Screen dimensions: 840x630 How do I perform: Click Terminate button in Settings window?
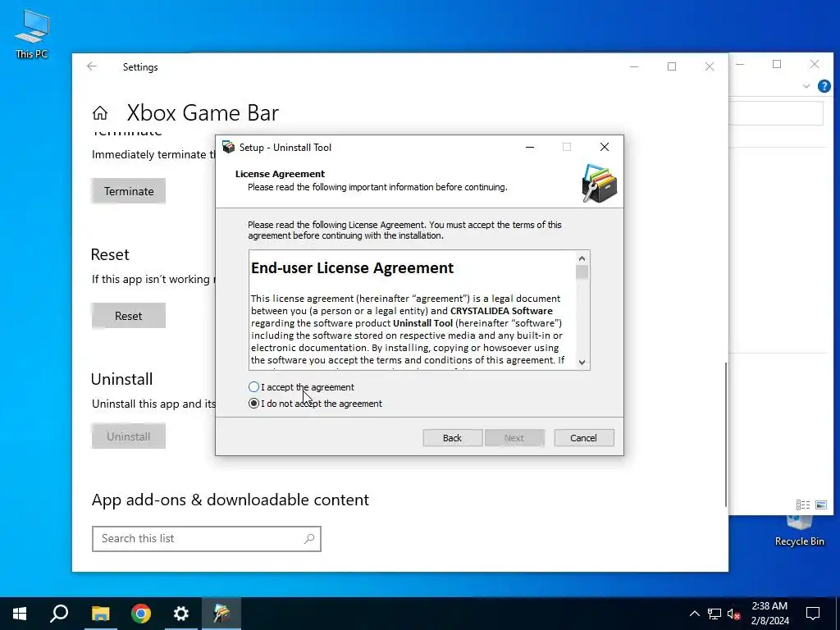point(129,191)
